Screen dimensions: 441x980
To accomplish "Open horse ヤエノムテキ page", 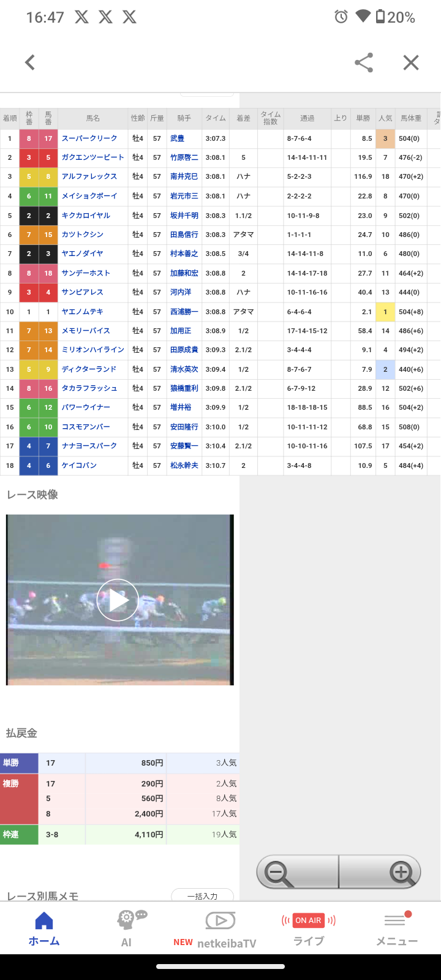I will click(82, 312).
